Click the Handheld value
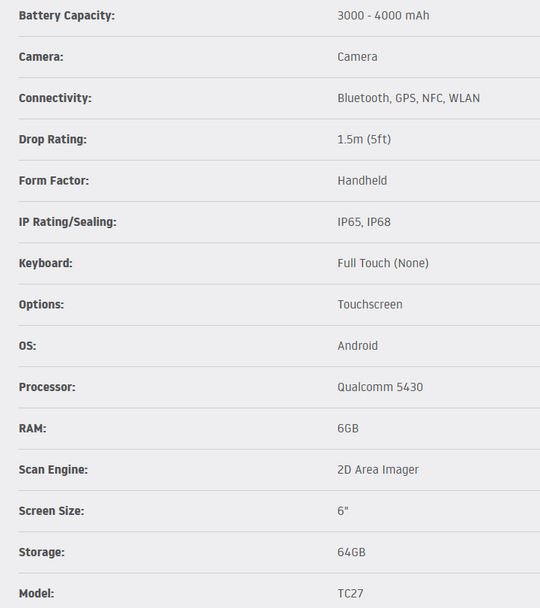The height and width of the screenshot is (608, 540). (362, 181)
